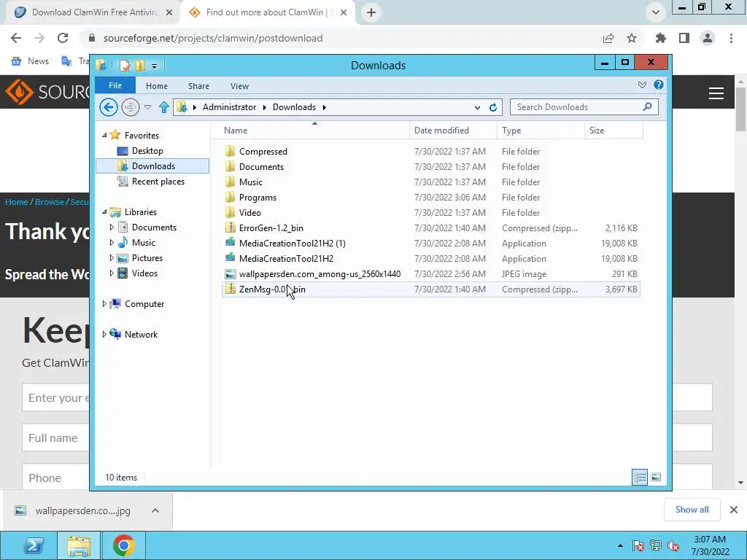
Task: Bookmark this page with the star icon
Action: tap(632, 38)
